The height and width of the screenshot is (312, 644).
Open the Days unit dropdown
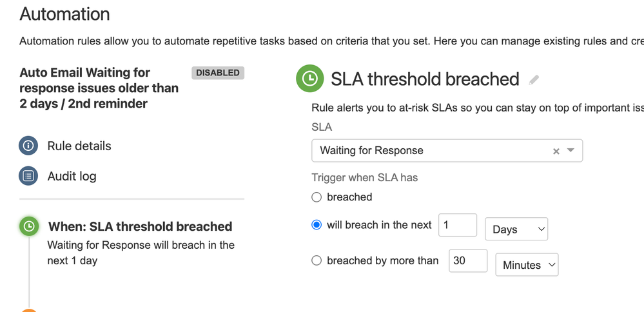coord(516,229)
